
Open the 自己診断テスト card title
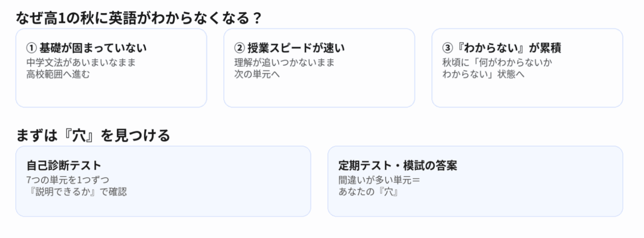point(64,165)
